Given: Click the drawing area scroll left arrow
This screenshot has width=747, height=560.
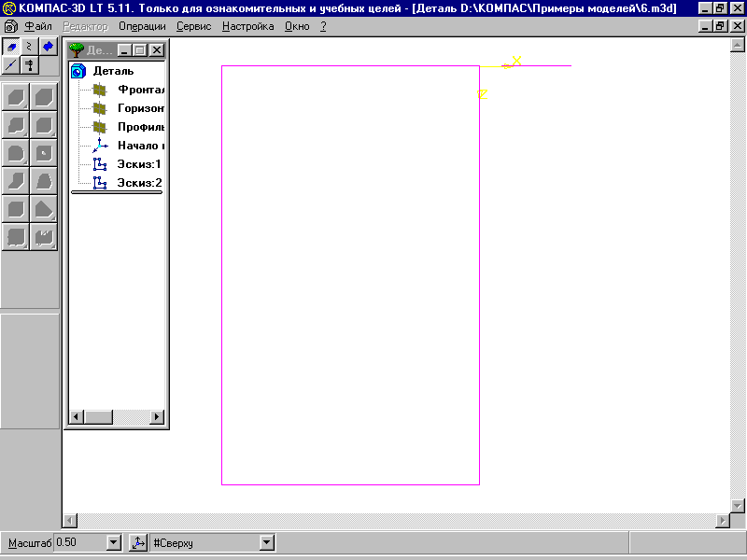Looking at the screenshot, I should 70,521.
